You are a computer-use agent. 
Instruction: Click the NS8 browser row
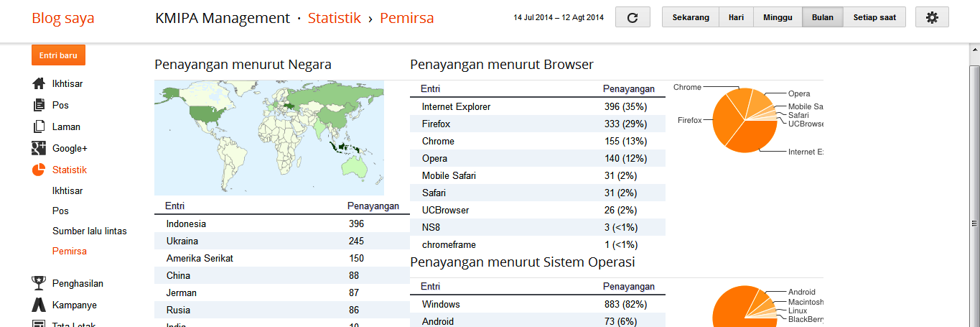click(538, 227)
